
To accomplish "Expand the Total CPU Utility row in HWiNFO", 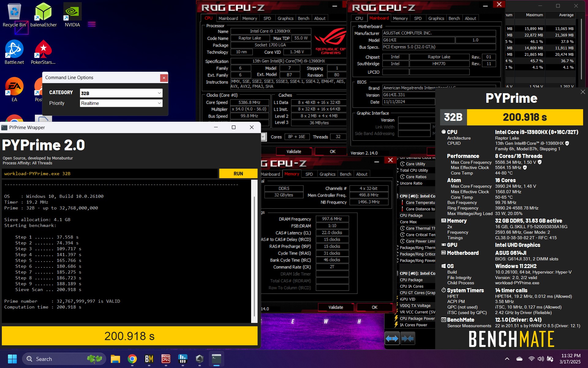I will click(398, 171).
